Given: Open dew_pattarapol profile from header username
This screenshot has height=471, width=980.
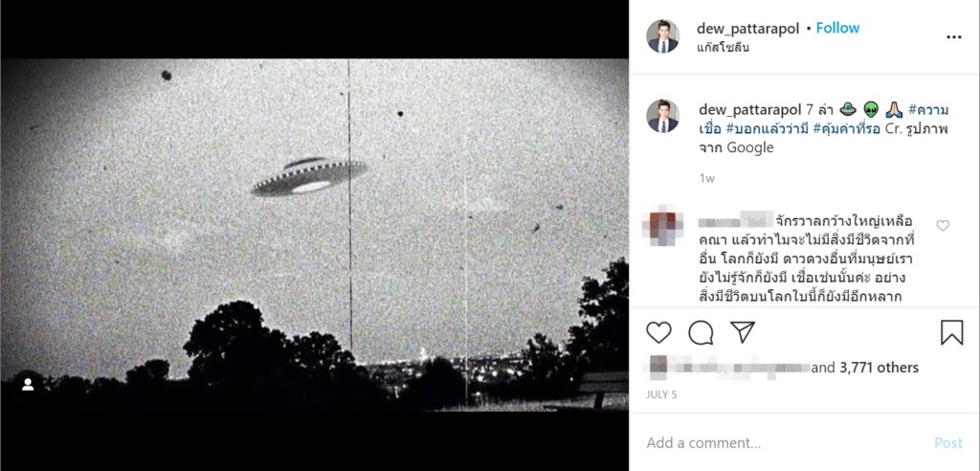Looking at the screenshot, I should click(748, 29).
